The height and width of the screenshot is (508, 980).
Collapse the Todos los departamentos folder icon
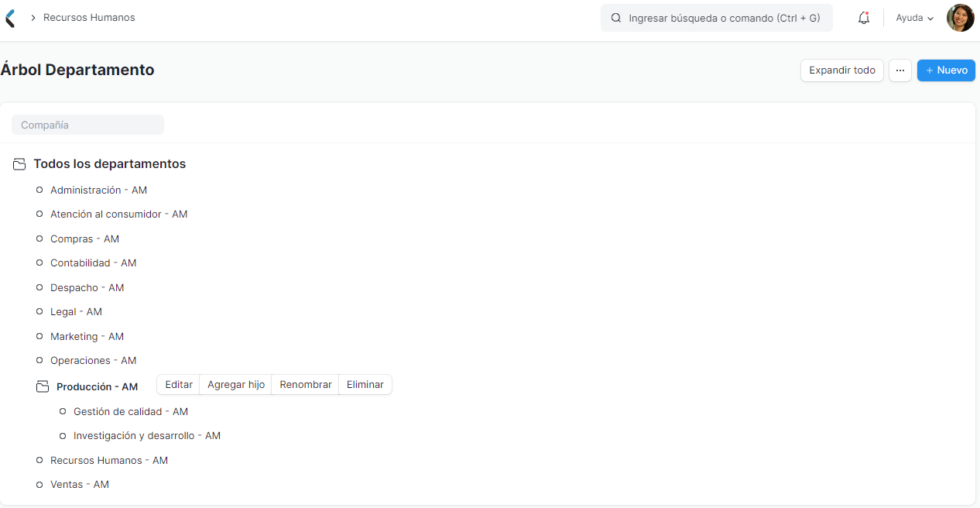click(x=20, y=164)
